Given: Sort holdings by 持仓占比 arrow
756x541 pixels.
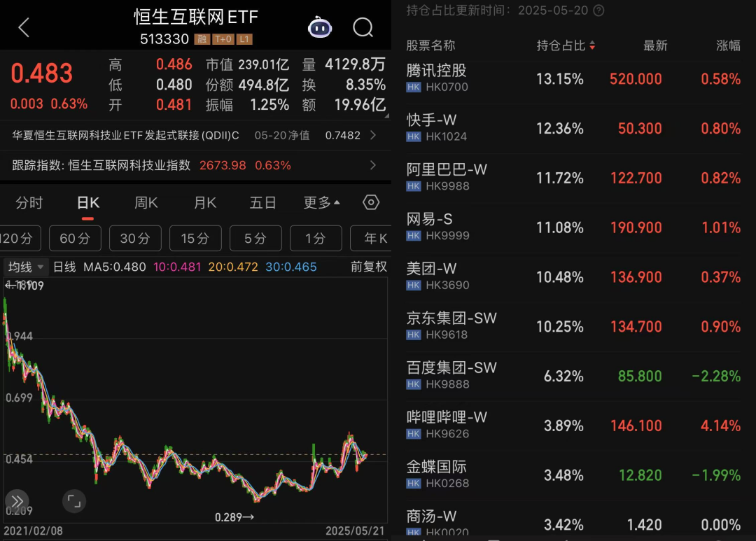Looking at the screenshot, I should tap(593, 45).
